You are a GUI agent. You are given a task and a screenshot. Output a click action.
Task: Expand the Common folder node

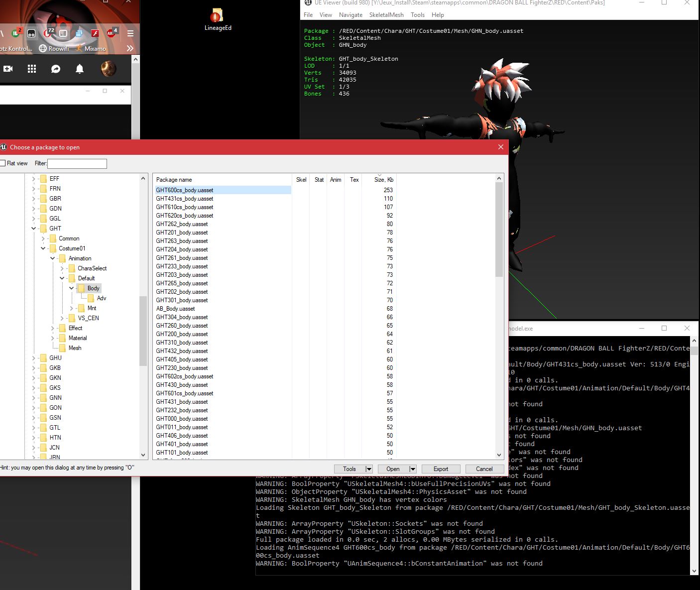click(x=43, y=238)
